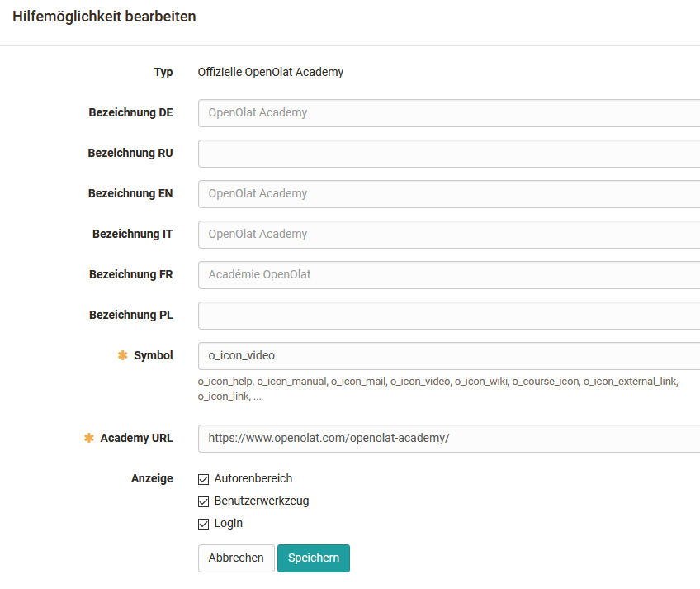700x589 pixels.
Task: Click the mandatory asterisk icon beside Symbol
Action: 123,355
